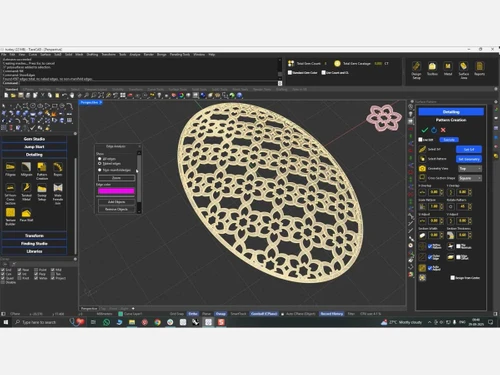
Task: Open the Sweep Setup tool
Action: [x=42, y=188]
